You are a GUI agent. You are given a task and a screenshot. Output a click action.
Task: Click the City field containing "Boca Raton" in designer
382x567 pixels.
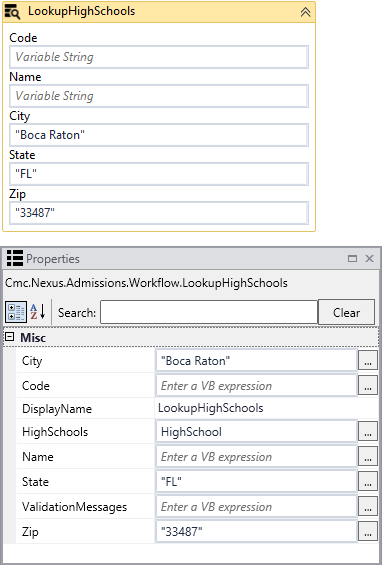(x=159, y=135)
